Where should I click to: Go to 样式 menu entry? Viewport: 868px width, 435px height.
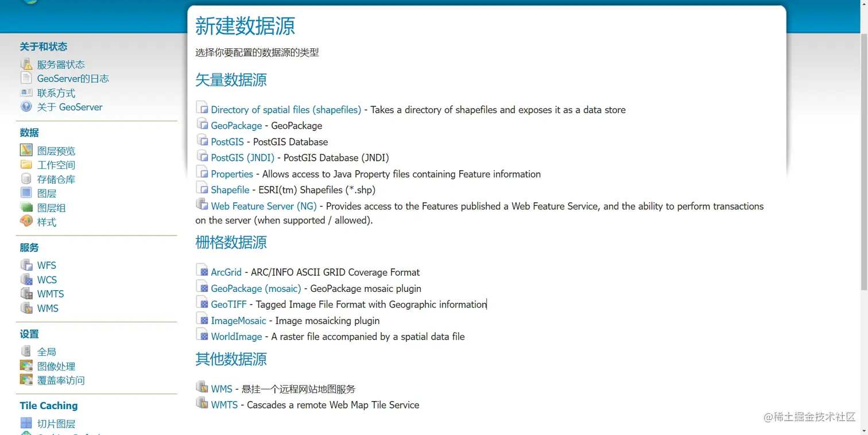click(x=47, y=222)
